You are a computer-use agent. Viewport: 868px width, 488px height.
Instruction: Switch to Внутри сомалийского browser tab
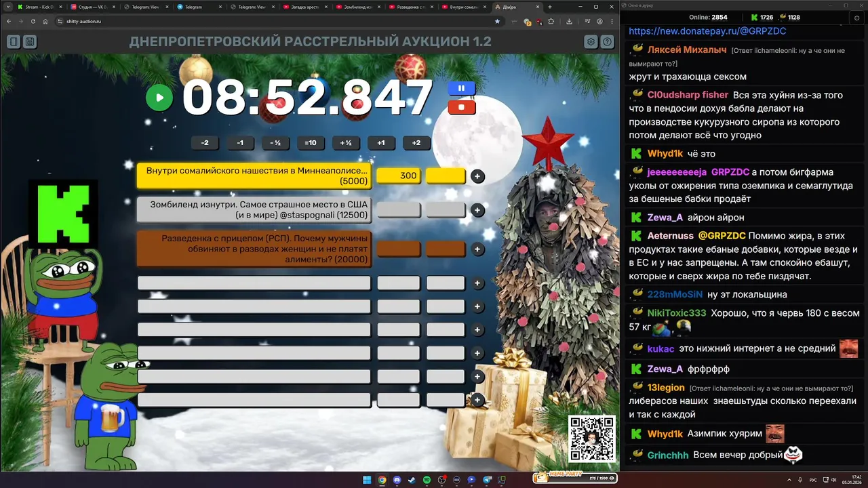click(x=465, y=7)
